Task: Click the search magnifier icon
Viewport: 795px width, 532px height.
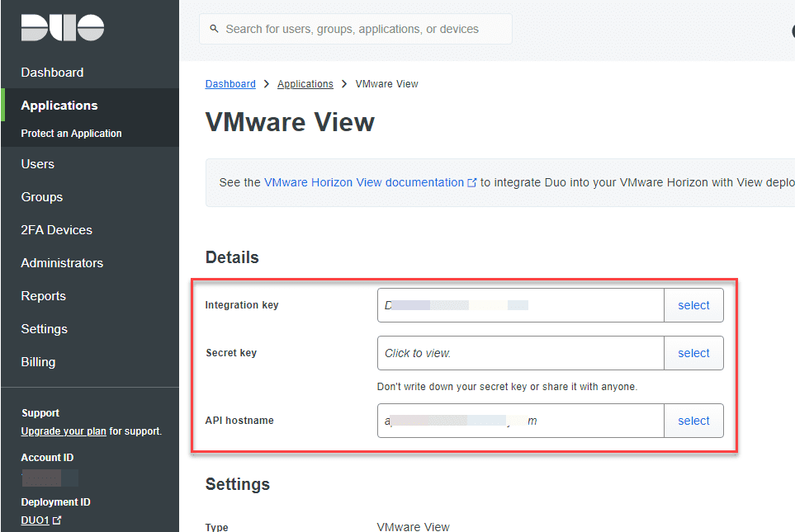Action: [x=215, y=28]
